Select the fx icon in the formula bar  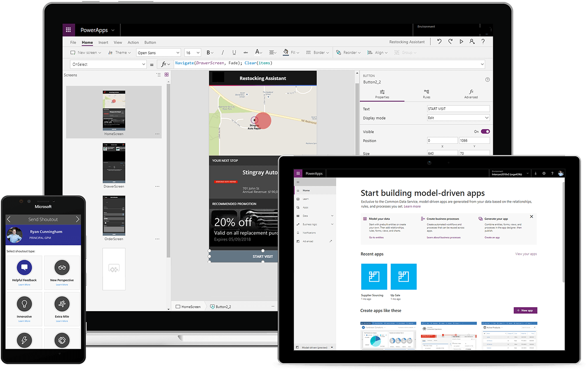point(164,64)
